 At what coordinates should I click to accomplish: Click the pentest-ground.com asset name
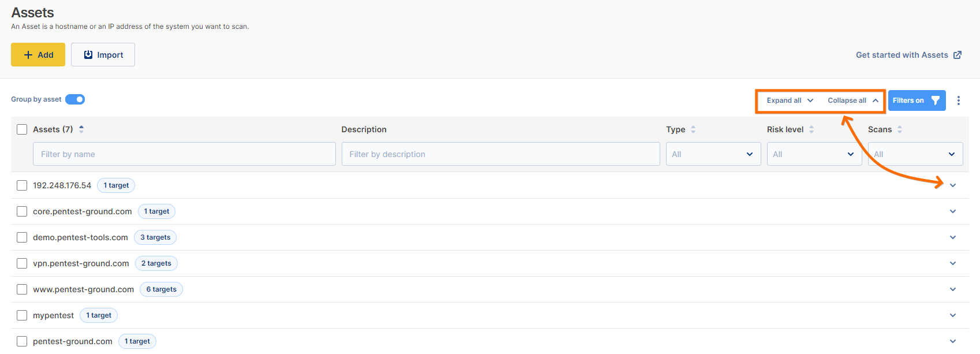73,341
